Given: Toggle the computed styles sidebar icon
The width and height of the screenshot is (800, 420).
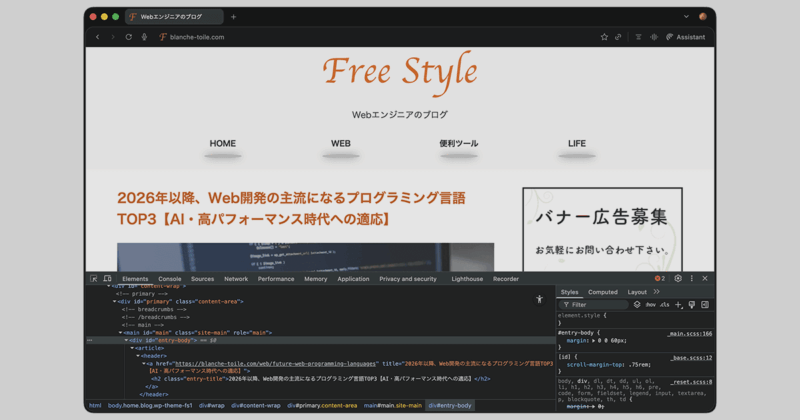Looking at the screenshot, I should [705, 305].
